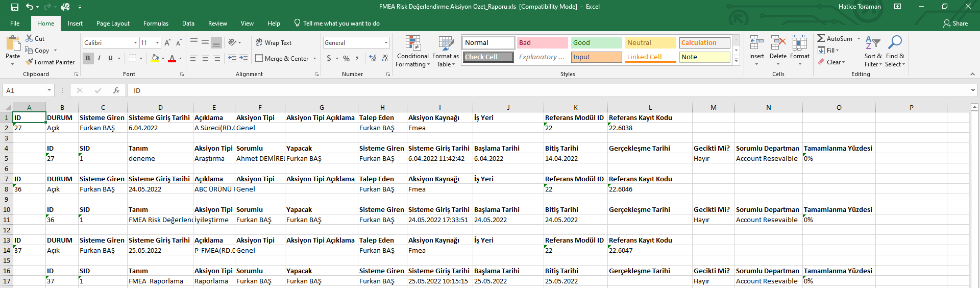Click the Format Painter brush icon
This screenshot has width=980, height=288.
coord(30,62)
